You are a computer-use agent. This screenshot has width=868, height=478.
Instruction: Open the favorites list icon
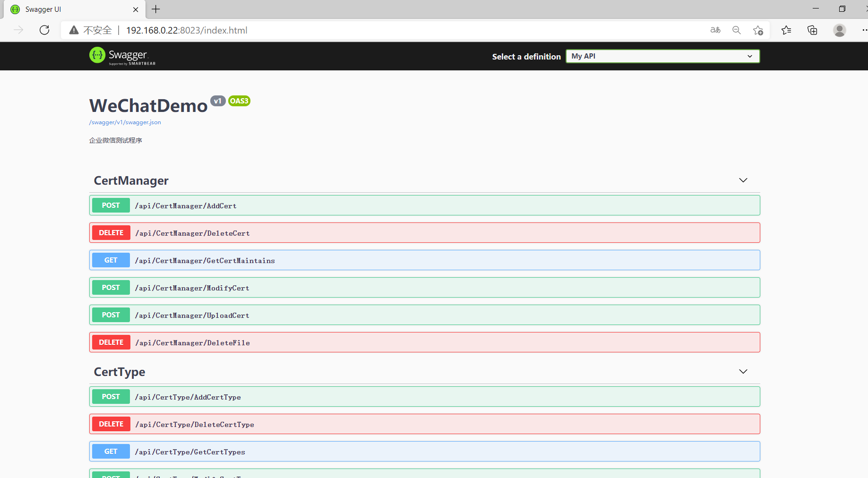click(x=786, y=30)
